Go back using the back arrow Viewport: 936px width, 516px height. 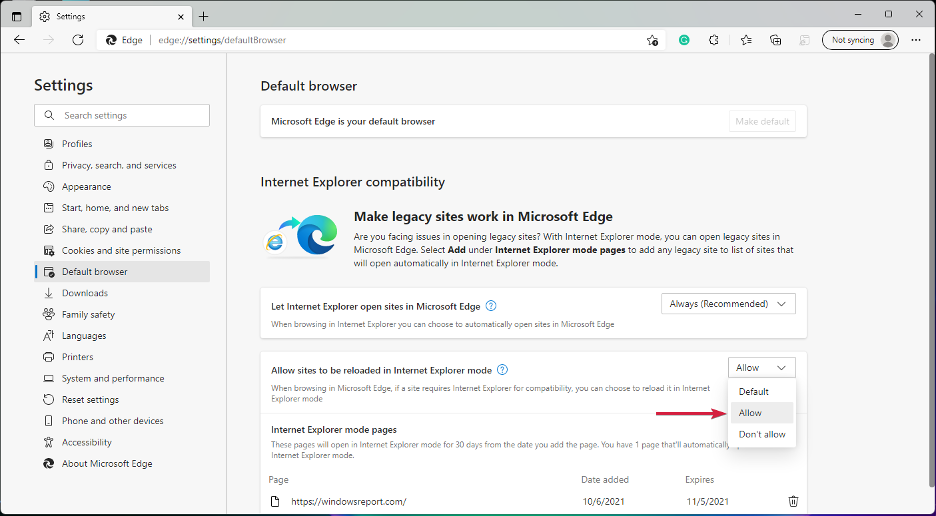click(x=20, y=40)
